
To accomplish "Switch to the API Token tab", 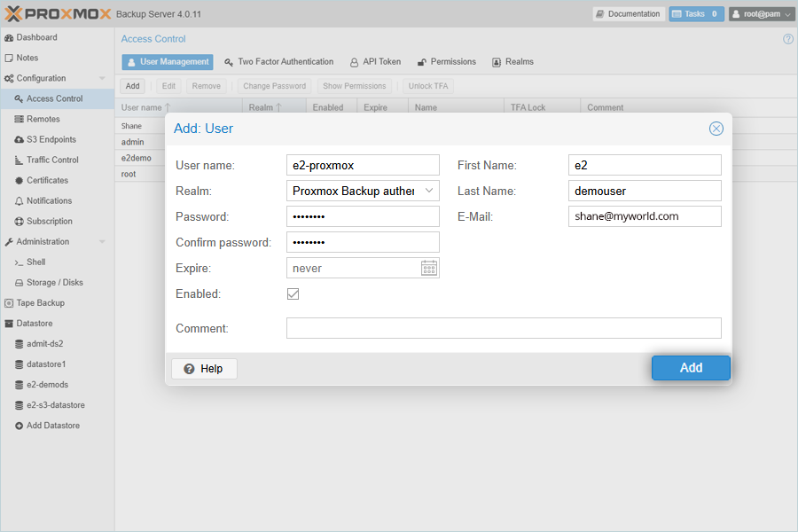I will [x=375, y=62].
